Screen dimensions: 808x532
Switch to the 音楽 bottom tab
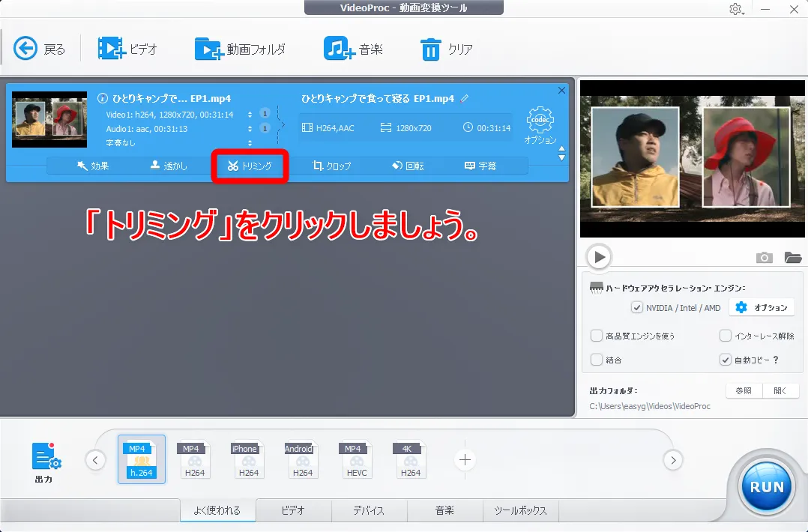tap(444, 510)
